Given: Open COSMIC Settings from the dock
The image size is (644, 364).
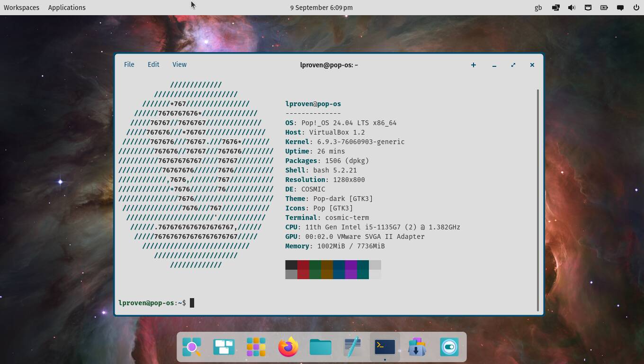Looking at the screenshot, I should 449,347.
